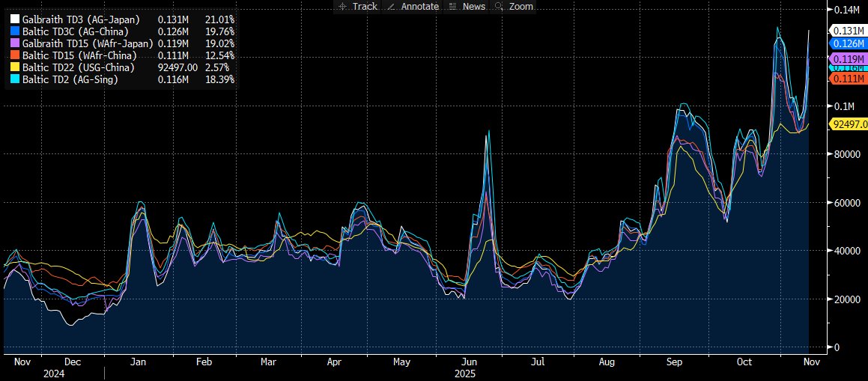The image size is (868, 381).
Task: Select legend label Baltic TD2 (AG-Sing)
Action: coord(70,79)
